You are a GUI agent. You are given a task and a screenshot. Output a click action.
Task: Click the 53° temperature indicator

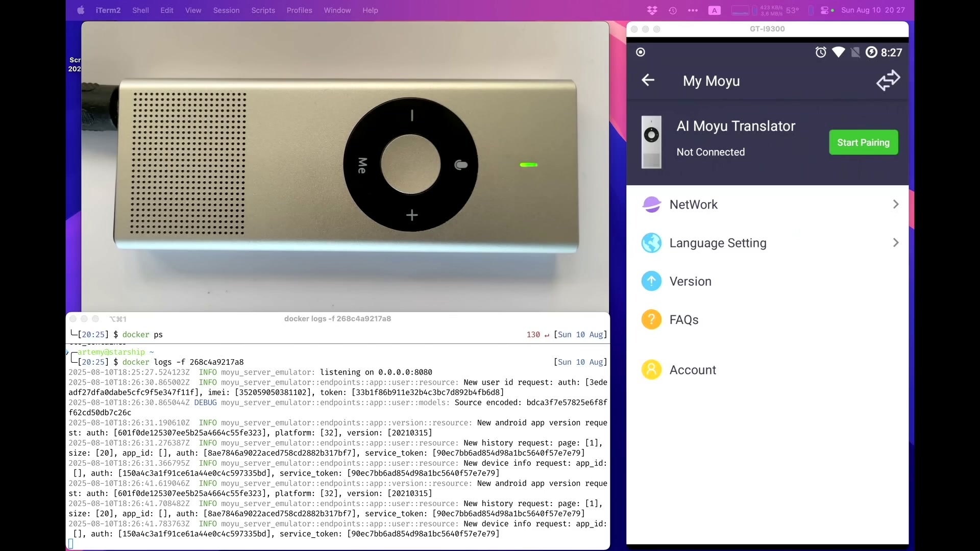[x=792, y=10]
